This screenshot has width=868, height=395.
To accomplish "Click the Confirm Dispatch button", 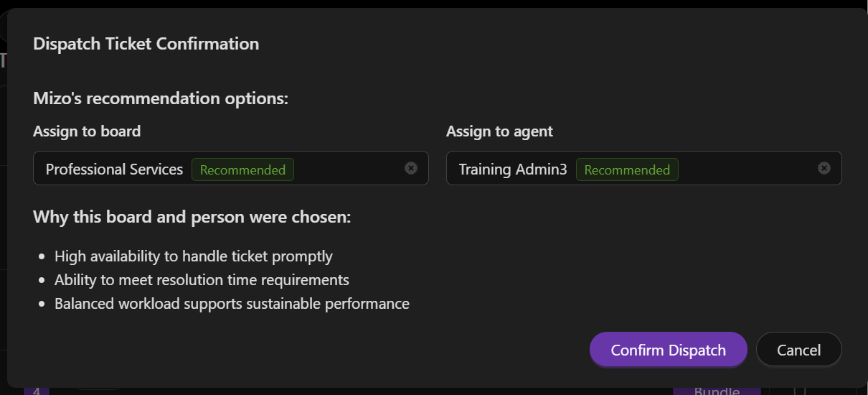I will (x=668, y=350).
